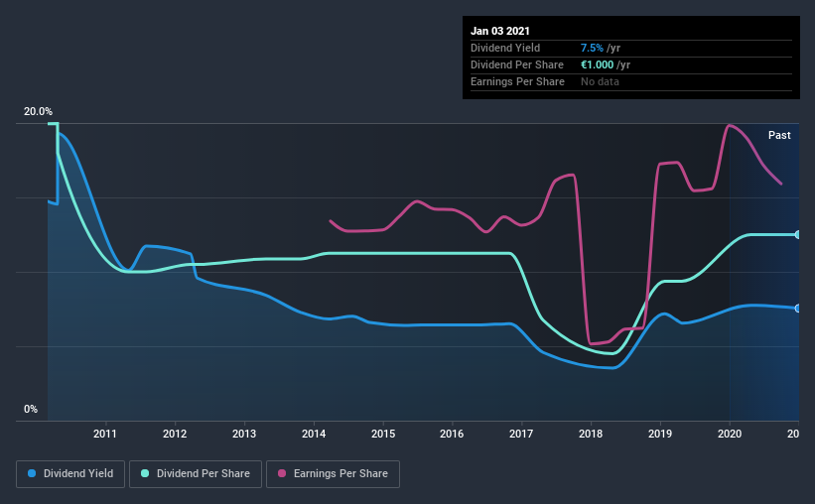Click the 2016 x-axis label

coord(452,434)
